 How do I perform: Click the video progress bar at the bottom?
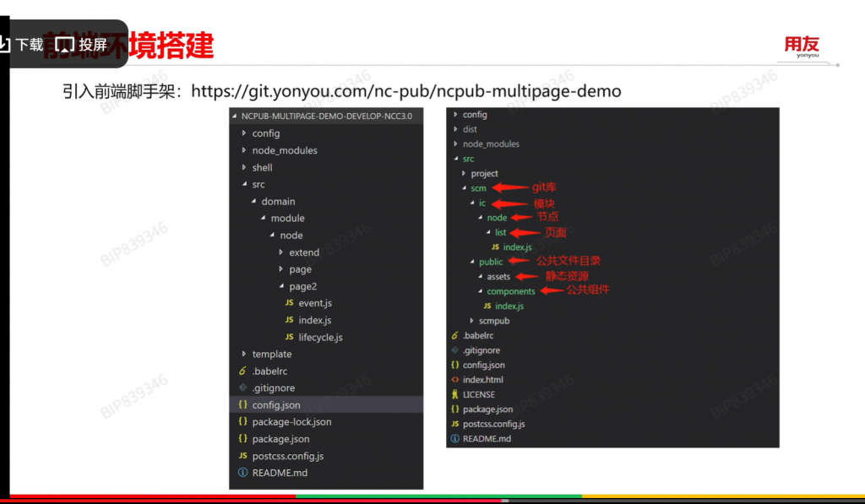click(432, 497)
